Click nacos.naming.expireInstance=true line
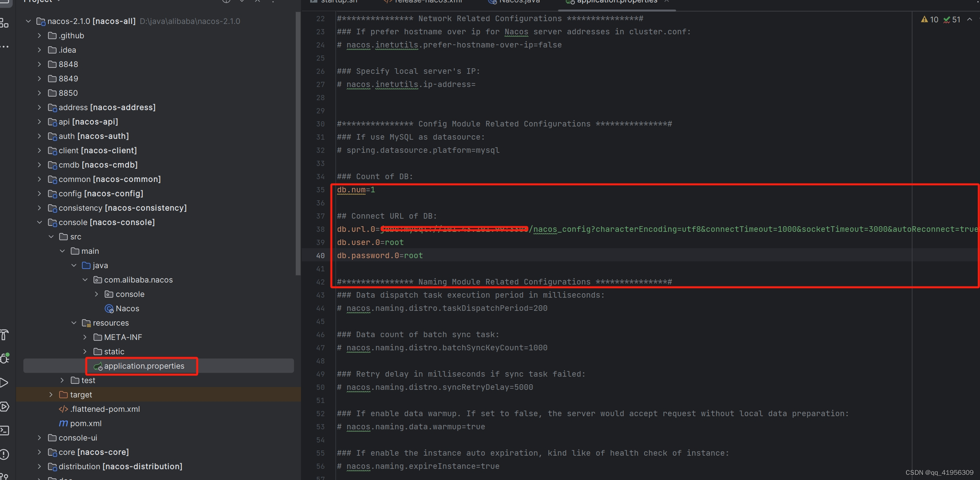Screen dimensions: 980x480 click(x=418, y=466)
